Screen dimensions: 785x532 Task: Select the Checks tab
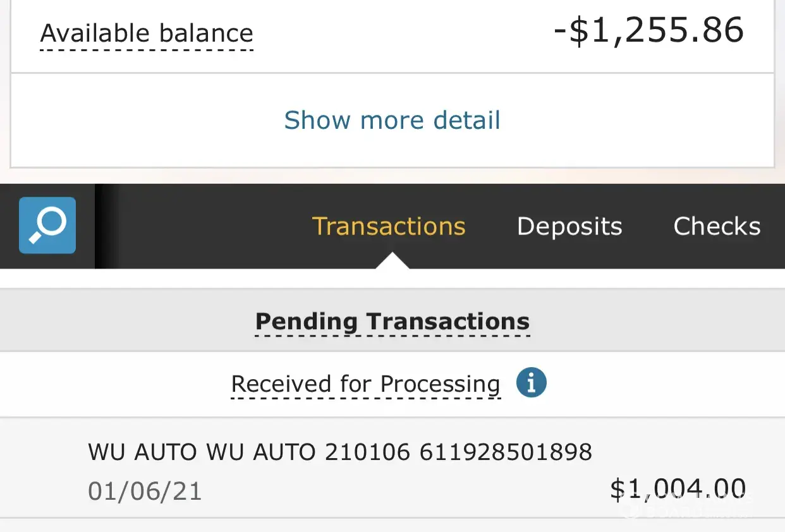tap(717, 226)
